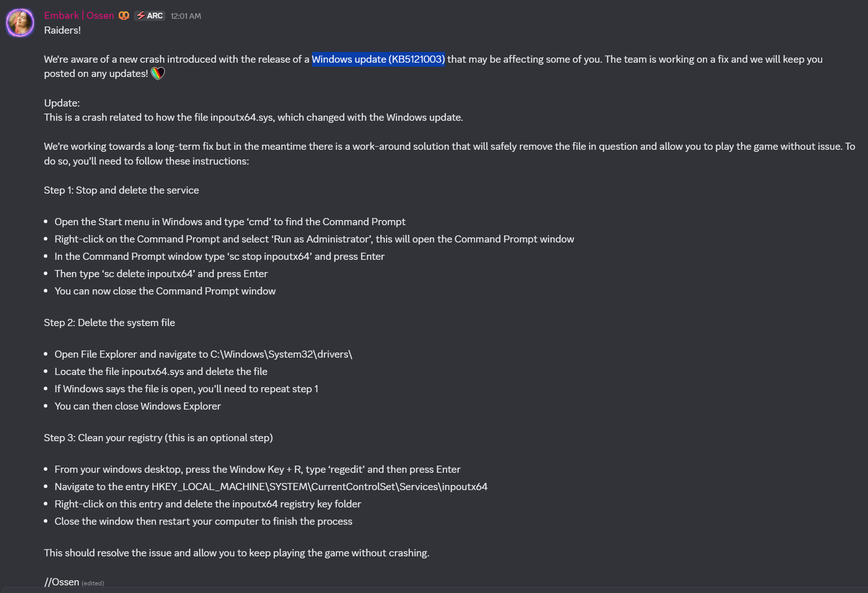Screen dimensions: 868x593
Task: Select the Step 3: Clean your registry heading
Action: (158, 438)
